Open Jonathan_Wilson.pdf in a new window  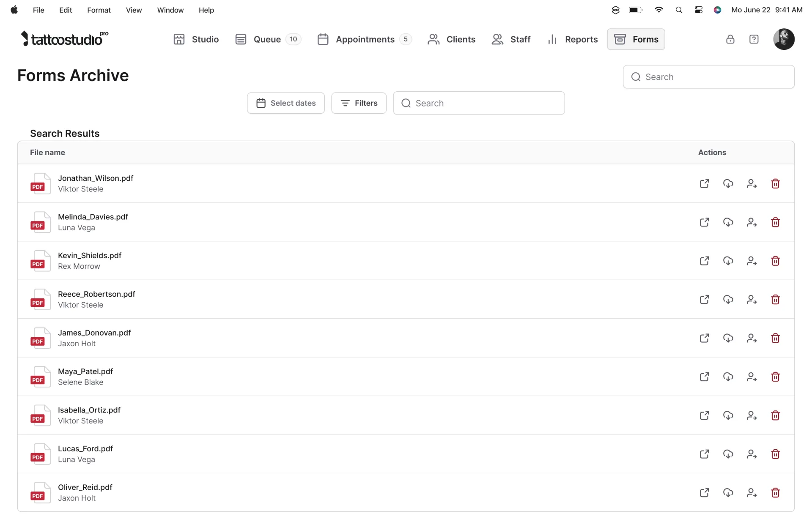[704, 183]
